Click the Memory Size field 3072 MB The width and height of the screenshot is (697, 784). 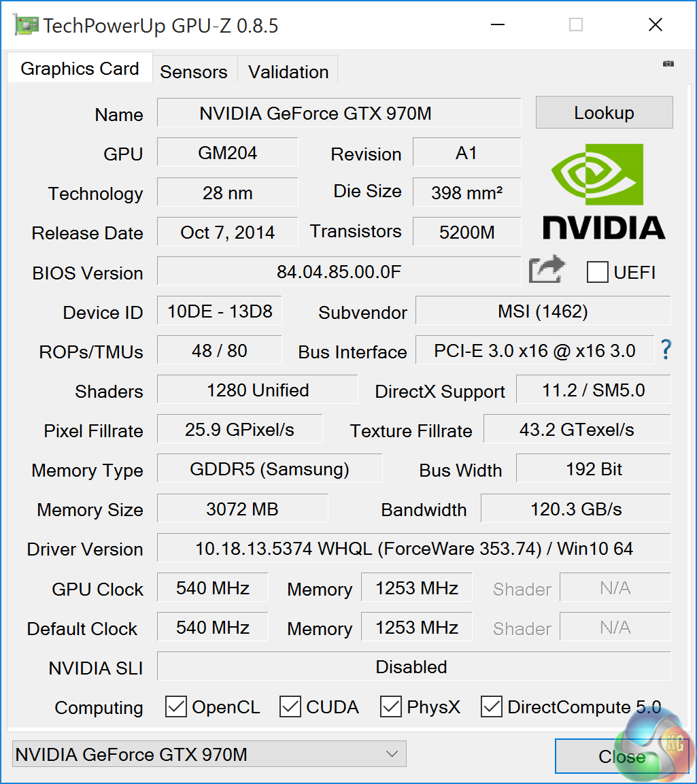point(243,509)
